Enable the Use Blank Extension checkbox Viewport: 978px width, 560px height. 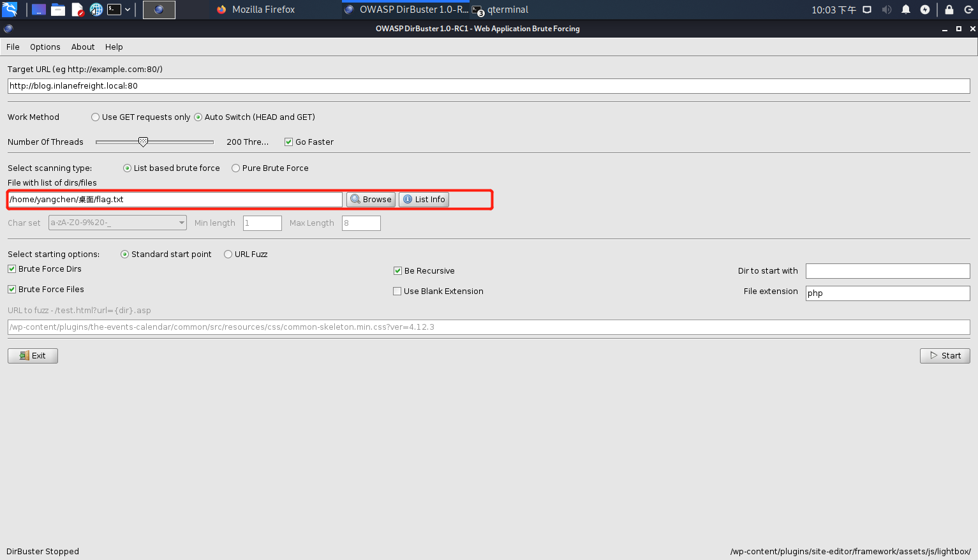(438, 291)
